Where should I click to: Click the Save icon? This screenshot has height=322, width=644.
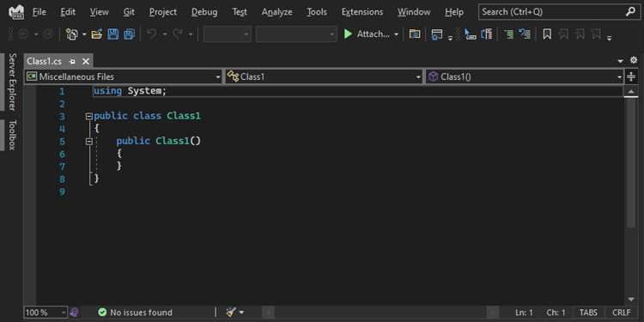click(x=113, y=34)
